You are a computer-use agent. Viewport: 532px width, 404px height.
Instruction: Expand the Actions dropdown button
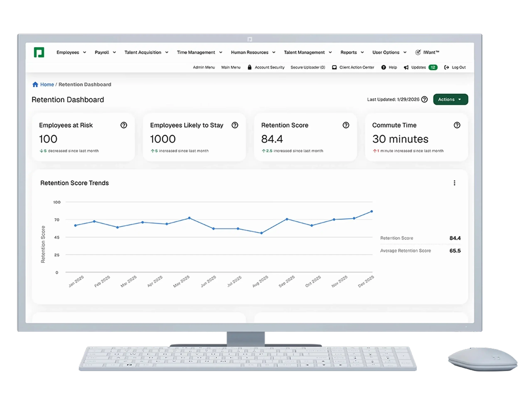point(451,99)
